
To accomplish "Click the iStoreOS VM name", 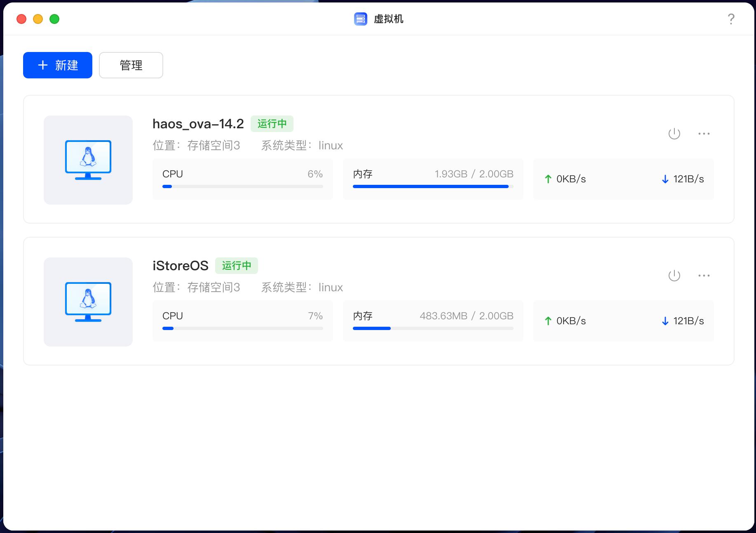I will coord(181,266).
